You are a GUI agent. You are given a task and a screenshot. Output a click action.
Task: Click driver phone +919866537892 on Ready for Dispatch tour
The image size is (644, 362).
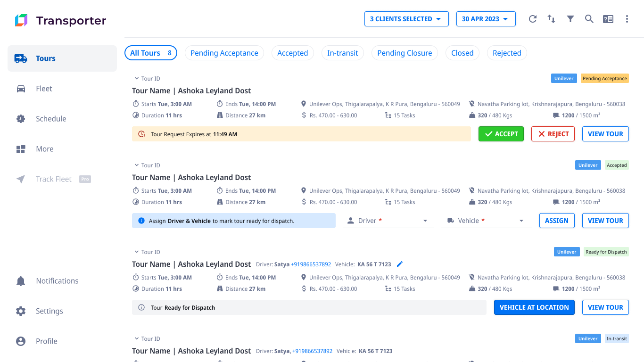(x=311, y=264)
